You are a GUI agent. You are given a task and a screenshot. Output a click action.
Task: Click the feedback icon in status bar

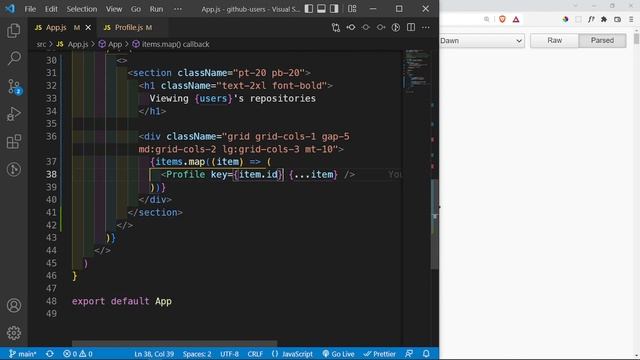point(409,353)
